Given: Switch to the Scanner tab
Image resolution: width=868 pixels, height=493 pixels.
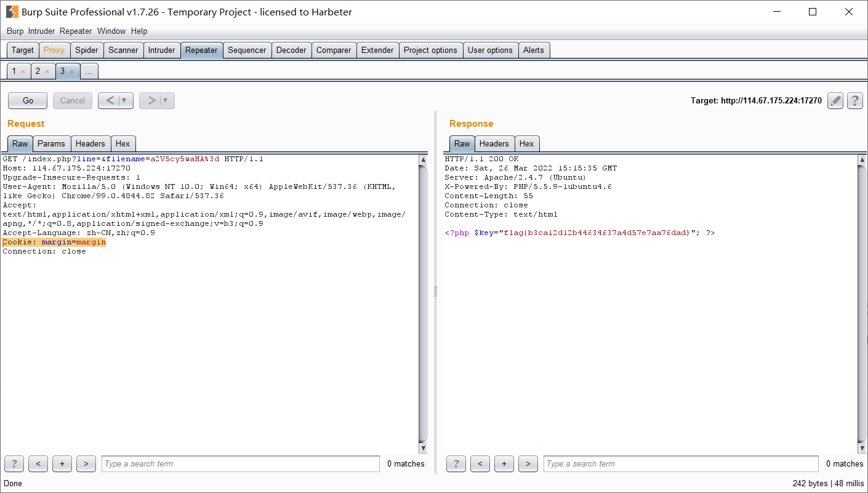Looking at the screenshot, I should coord(123,50).
